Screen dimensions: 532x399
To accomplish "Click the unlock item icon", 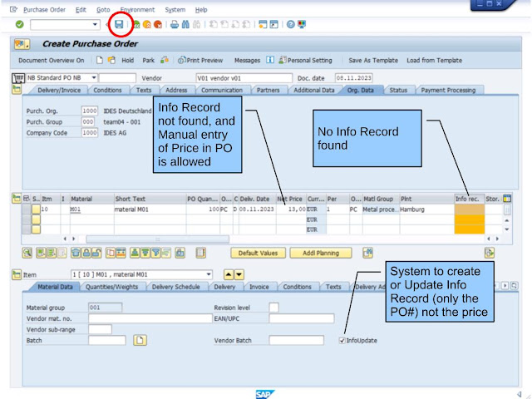I will pyautogui.click(x=96, y=253).
